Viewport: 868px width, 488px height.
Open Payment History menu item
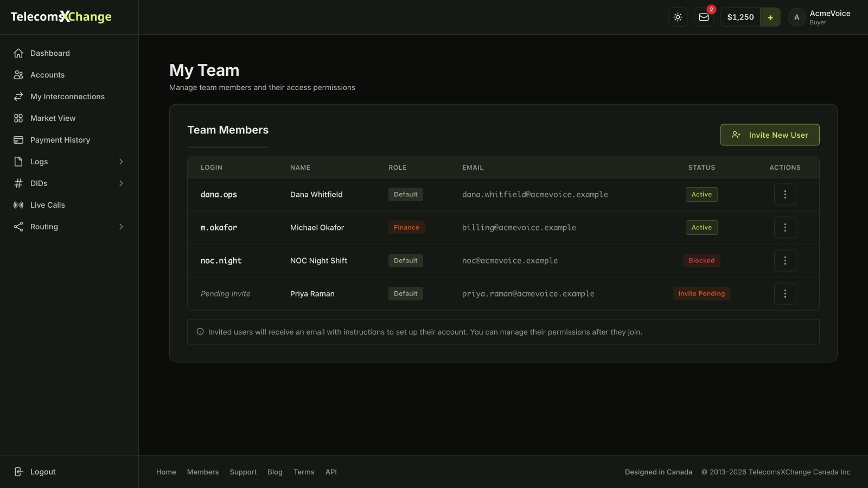(x=69, y=140)
